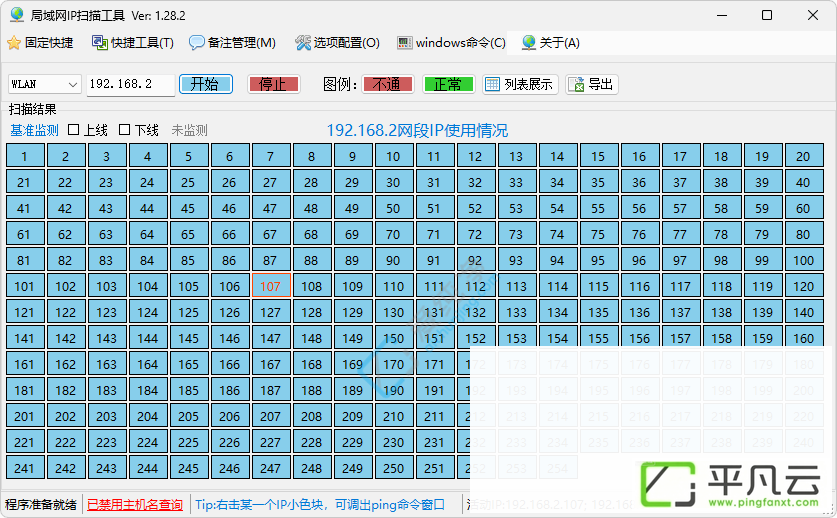Open the windows命令(C) menu
The image size is (837, 518).
tap(452, 43)
